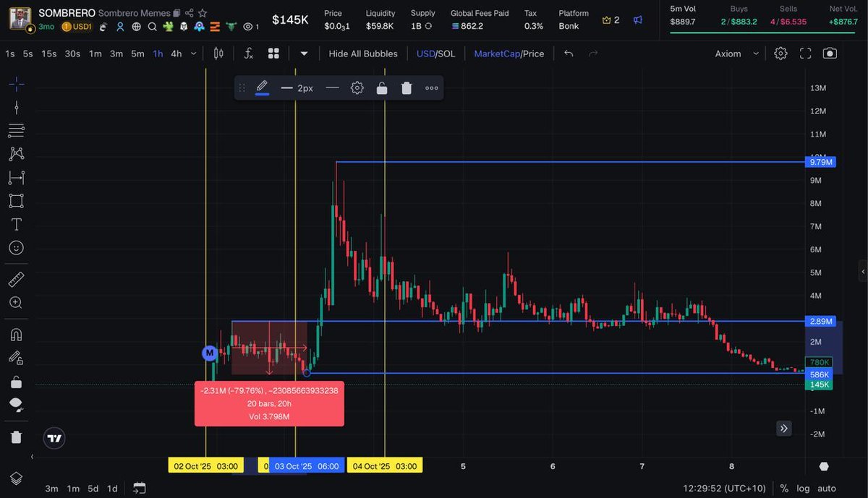Expand the more timeframes chevron after 4h

point(193,53)
